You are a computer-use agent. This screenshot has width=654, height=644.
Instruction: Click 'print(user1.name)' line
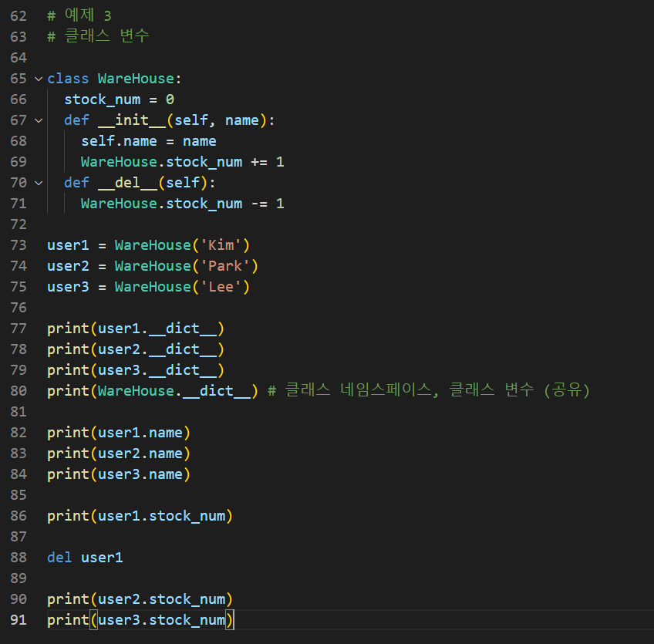tap(119, 433)
